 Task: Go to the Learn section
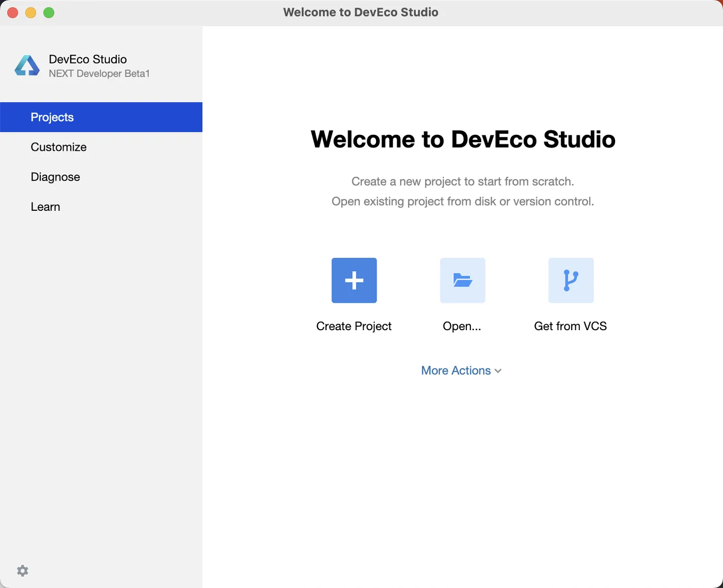101,207
